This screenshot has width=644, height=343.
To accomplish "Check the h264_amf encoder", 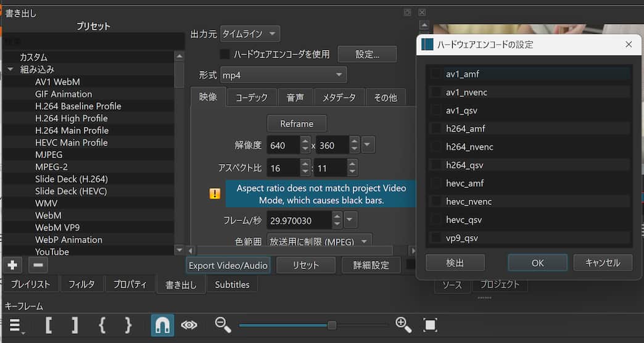I will [436, 128].
